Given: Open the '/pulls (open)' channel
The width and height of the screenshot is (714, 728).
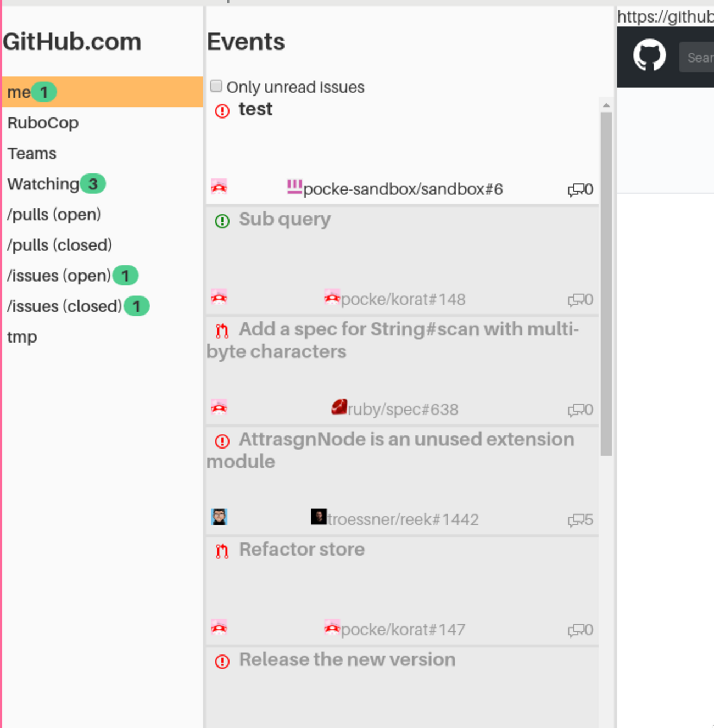Looking at the screenshot, I should [x=54, y=215].
